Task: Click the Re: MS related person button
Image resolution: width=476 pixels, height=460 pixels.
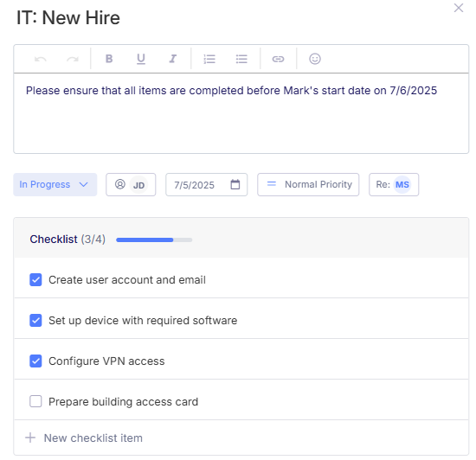Action: 394,184
